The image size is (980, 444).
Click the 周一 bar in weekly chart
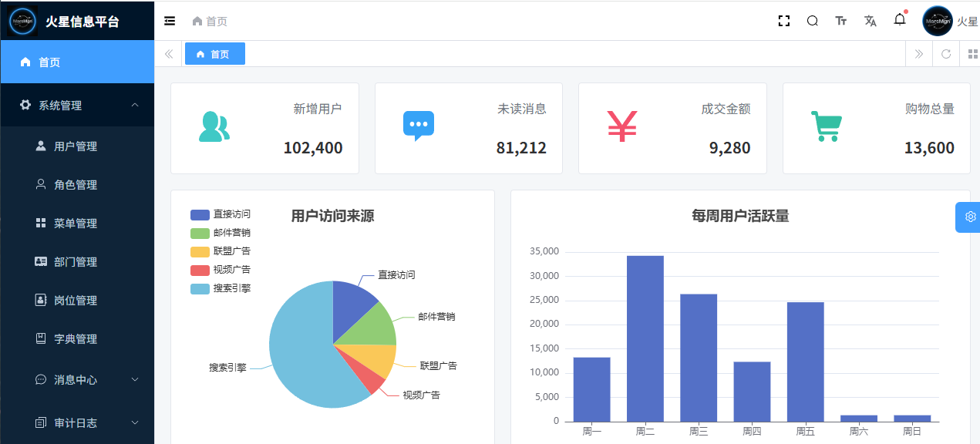(x=592, y=389)
